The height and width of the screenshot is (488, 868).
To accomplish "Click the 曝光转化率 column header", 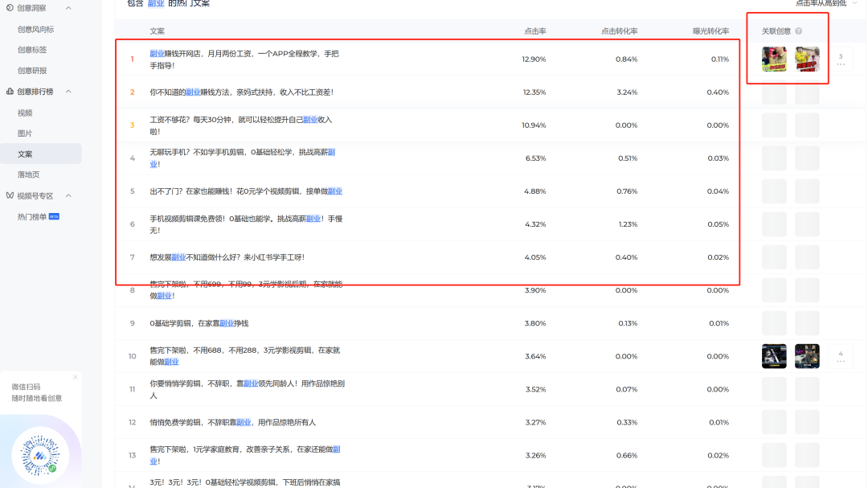I will (710, 31).
